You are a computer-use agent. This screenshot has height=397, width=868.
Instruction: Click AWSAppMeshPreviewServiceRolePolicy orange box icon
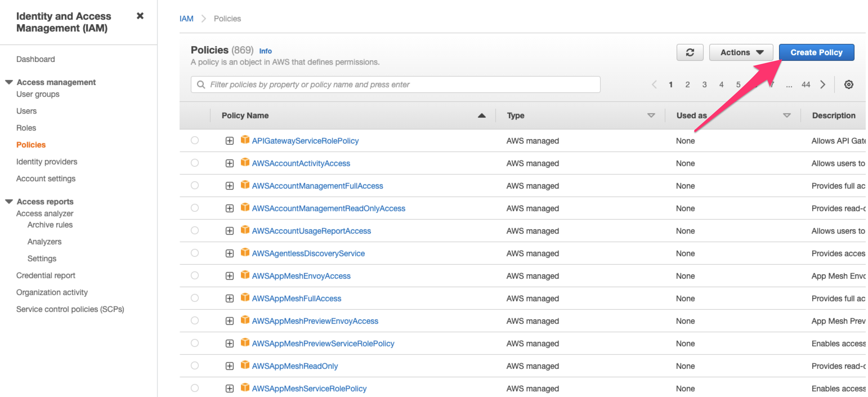tap(245, 343)
